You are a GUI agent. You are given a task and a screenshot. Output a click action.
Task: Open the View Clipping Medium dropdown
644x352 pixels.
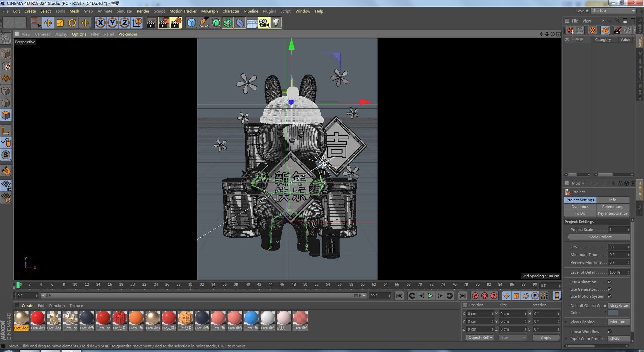pyautogui.click(x=619, y=322)
